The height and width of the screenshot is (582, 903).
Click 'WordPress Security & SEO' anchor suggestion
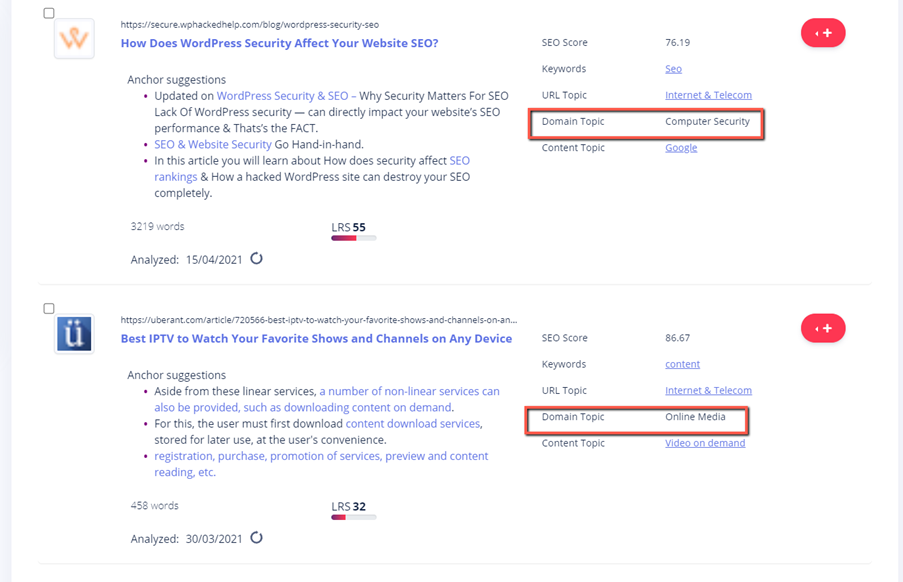click(282, 96)
